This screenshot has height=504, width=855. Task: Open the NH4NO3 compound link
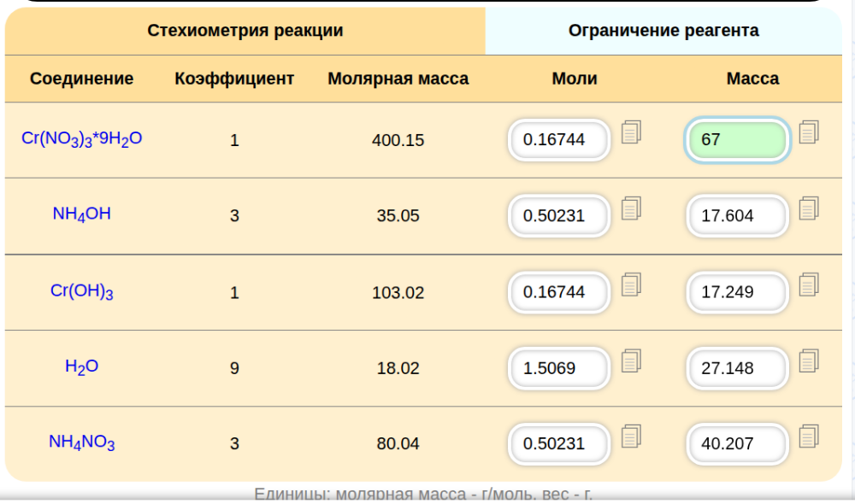(x=81, y=442)
